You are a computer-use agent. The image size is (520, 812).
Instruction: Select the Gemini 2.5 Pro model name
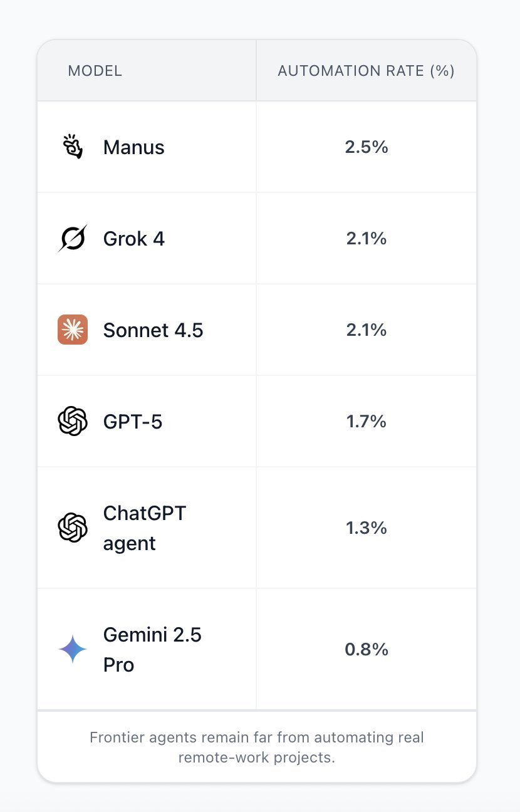[x=152, y=650]
